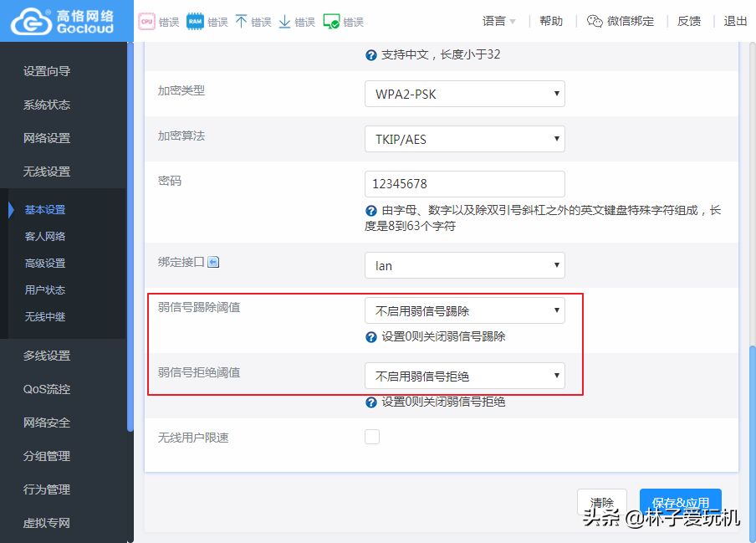Click the 密码 input field
The width and height of the screenshot is (756, 543).
(465, 184)
